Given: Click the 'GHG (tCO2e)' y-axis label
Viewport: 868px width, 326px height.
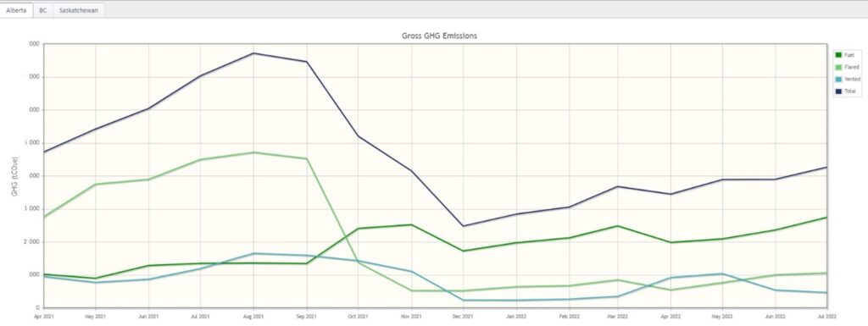Looking at the screenshot, I should 15,177.
